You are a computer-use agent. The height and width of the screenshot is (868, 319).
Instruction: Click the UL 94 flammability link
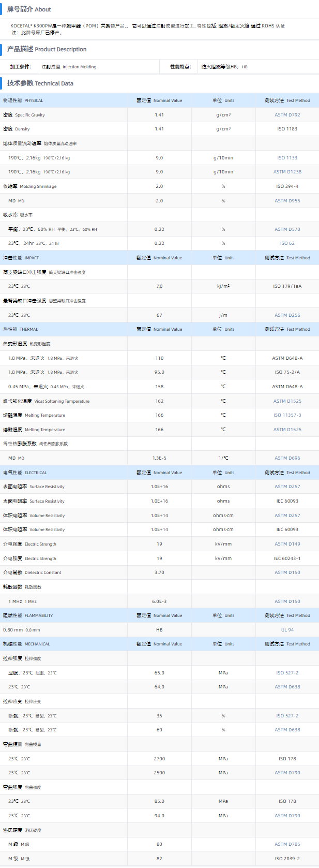click(x=287, y=630)
